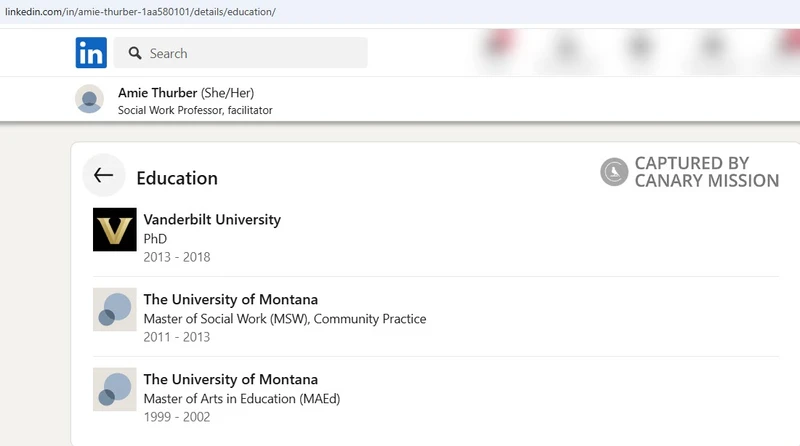
Task: Go back using the Education arrow
Action: coord(104,175)
